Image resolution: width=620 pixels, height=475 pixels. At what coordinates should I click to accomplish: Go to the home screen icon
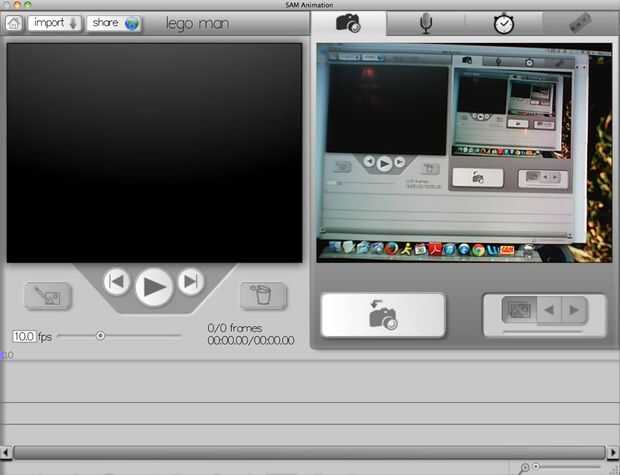coord(14,23)
